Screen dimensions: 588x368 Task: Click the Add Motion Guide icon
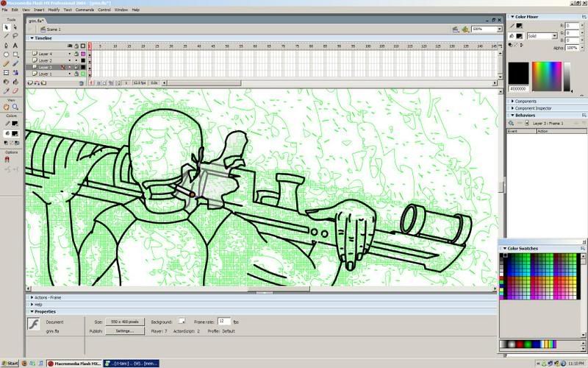tap(37, 83)
